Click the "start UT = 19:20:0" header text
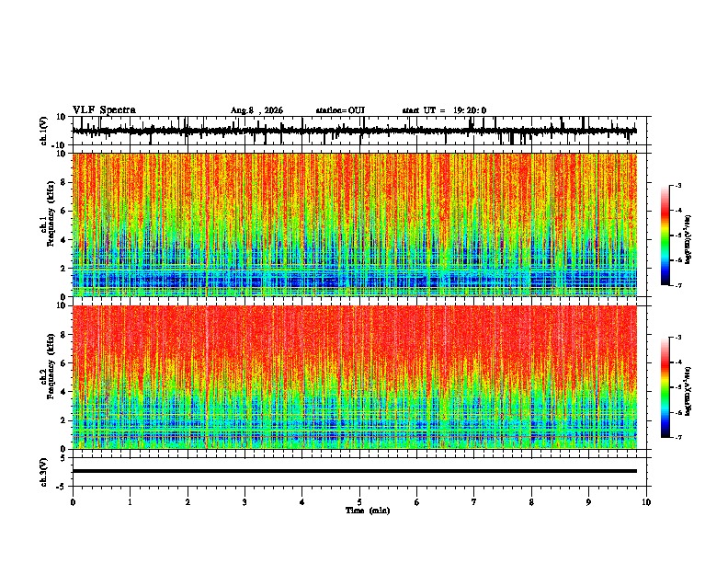728x563 pixels. point(444,110)
